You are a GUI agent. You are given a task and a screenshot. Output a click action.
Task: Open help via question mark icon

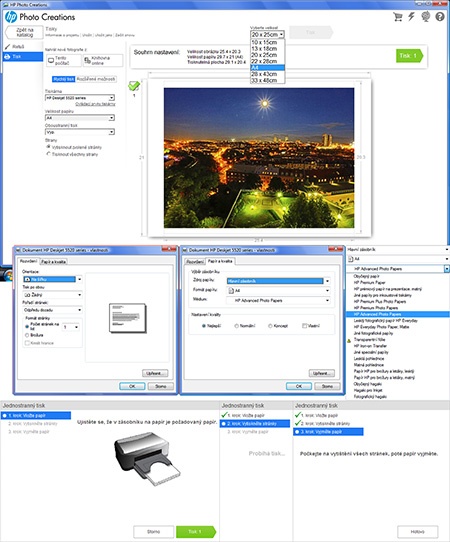coord(440,16)
